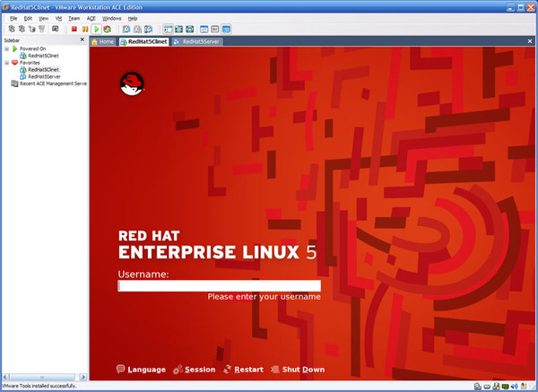Select RedHat5Clinet under Powered On

click(43, 56)
